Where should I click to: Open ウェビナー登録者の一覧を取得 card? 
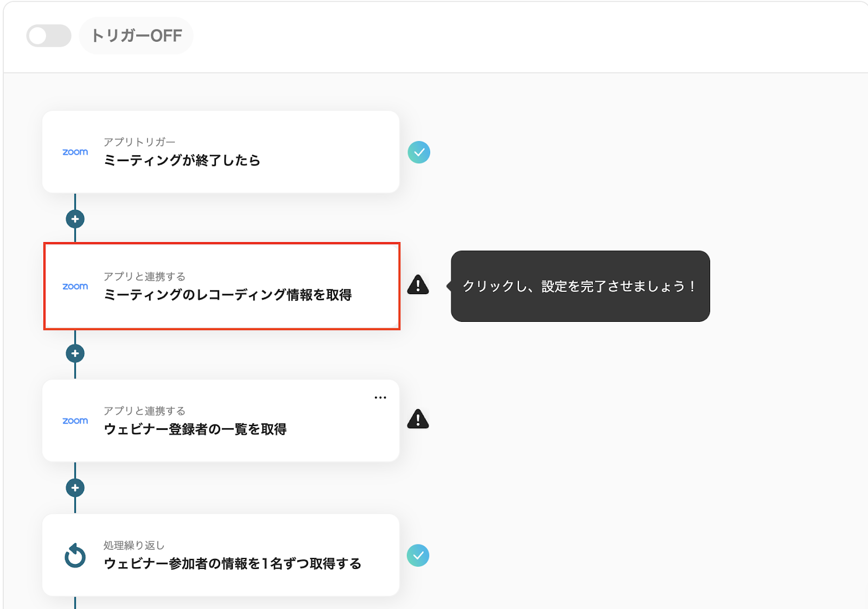click(x=221, y=421)
